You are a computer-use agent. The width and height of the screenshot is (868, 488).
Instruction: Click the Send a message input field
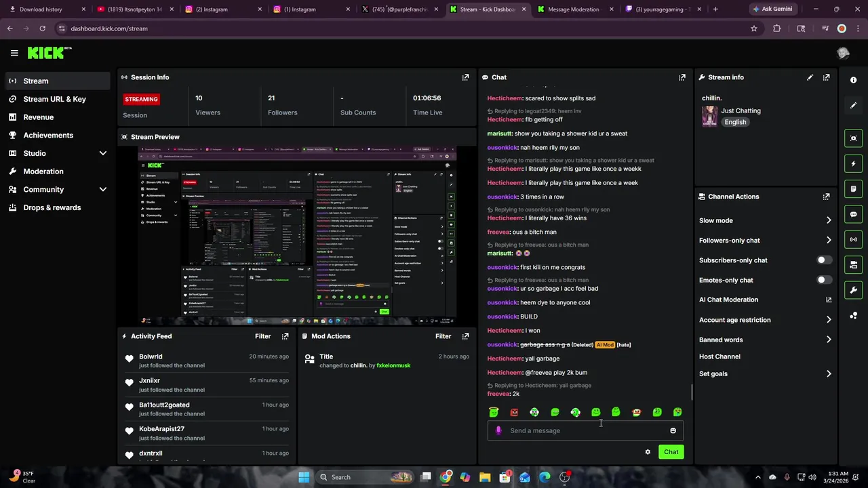click(x=585, y=430)
